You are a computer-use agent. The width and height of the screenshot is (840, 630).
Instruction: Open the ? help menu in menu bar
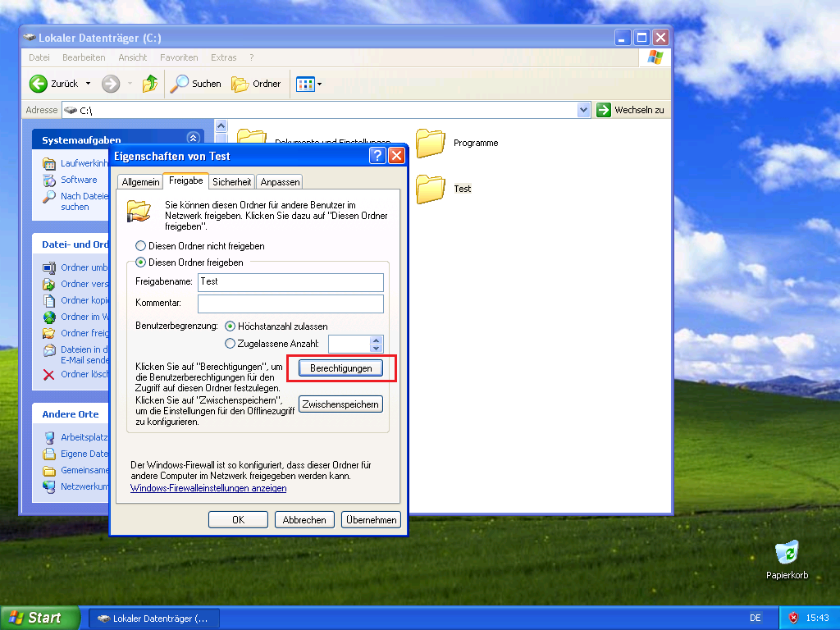pos(252,57)
